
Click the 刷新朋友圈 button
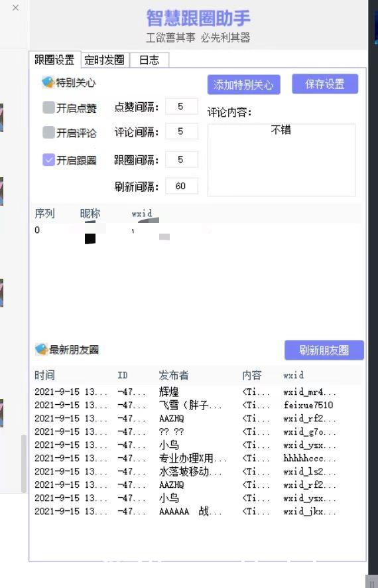pyautogui.click(x=324, y=350)
